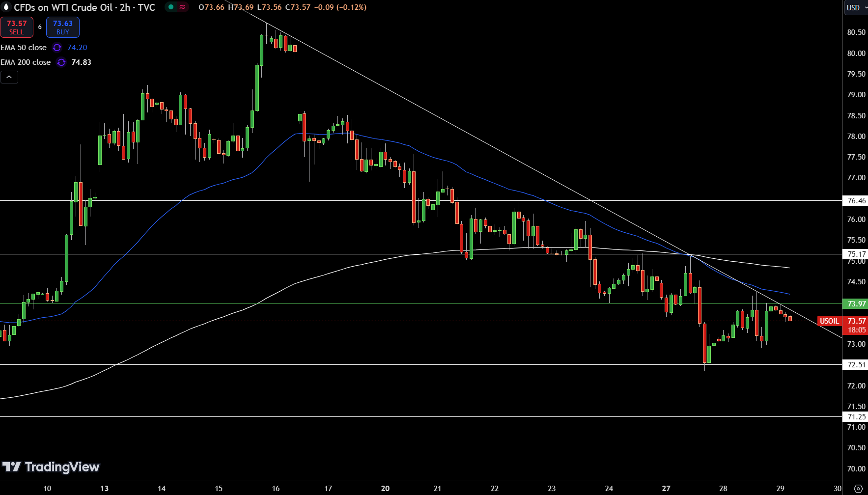Viewport: 868px width, 495px height.
Task: Click the USOIL current price tag
Action: pos(830,321)
